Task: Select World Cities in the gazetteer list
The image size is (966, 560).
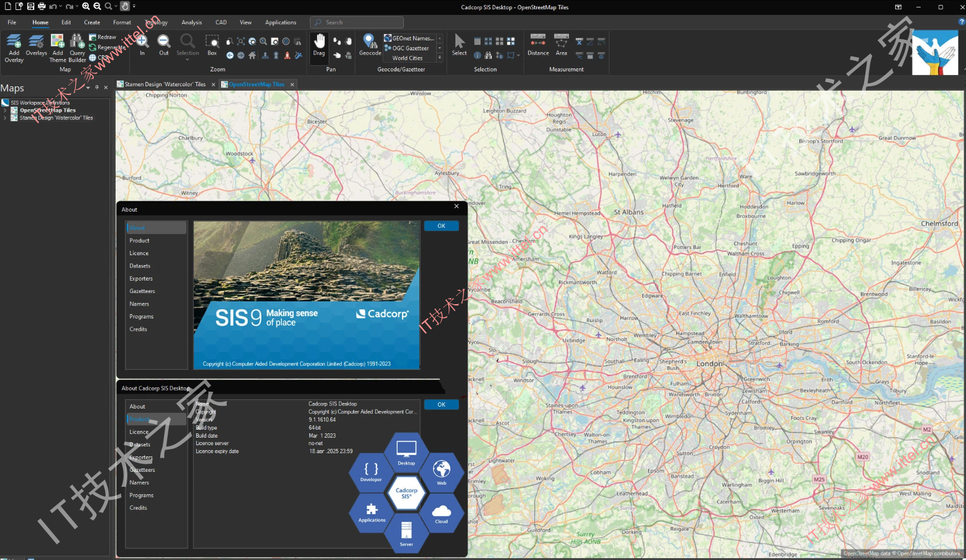Action: (x=408, y=58)
